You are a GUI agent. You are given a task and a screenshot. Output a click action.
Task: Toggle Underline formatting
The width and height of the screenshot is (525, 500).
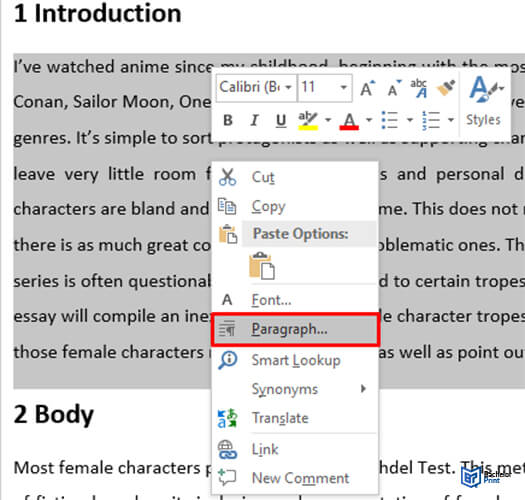[281, 121]
